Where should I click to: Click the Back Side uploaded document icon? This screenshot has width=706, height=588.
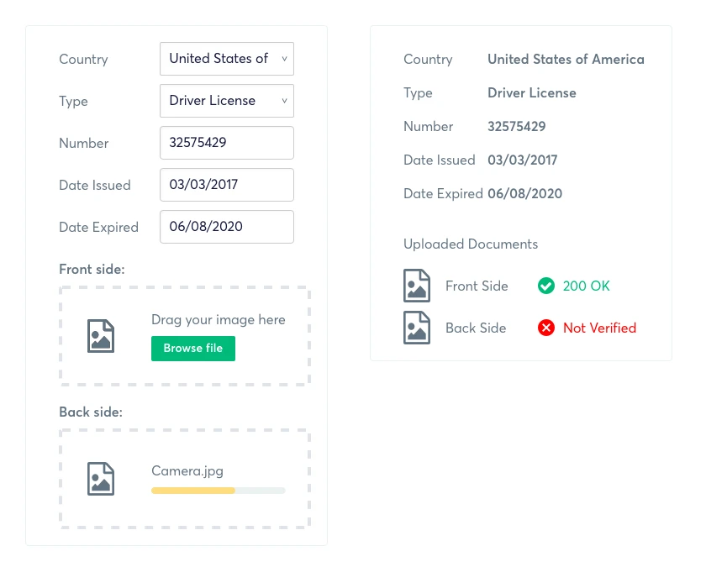(x=417, y=328)
